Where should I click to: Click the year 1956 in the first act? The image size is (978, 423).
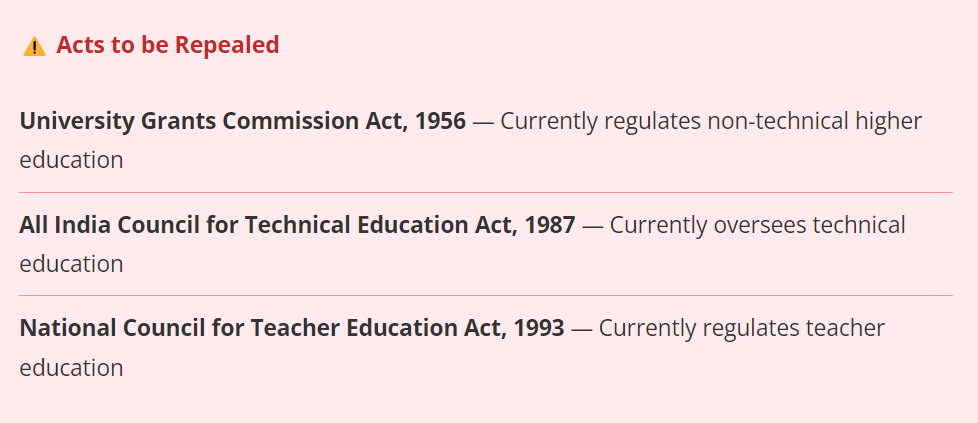[x=440, y=122]
